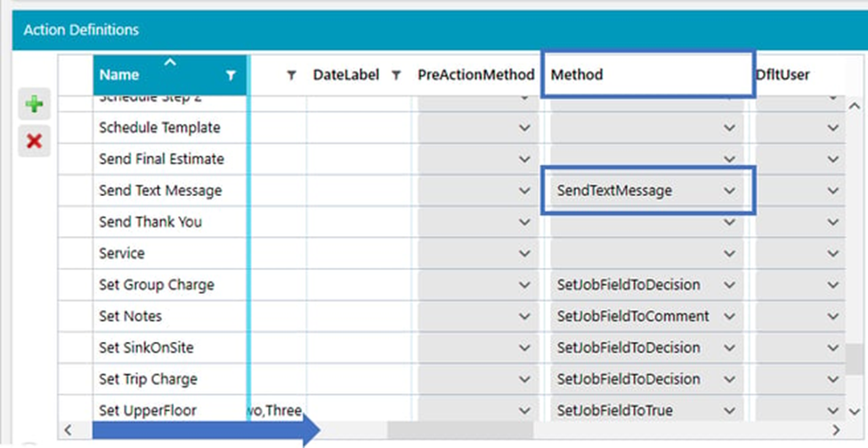Select the Send Final Estimate row name
The width and height of the screenshot is (868, 448).
pos(162,159)
